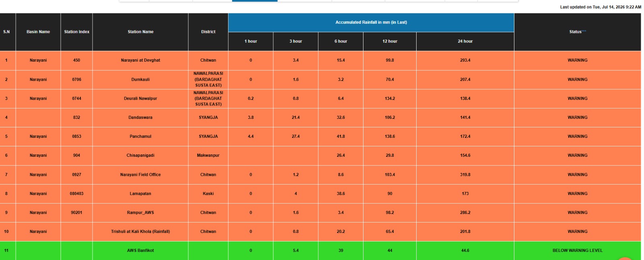Click the 27.4 rainfall value
Screen dimensions: 644x260
(296, 137)
